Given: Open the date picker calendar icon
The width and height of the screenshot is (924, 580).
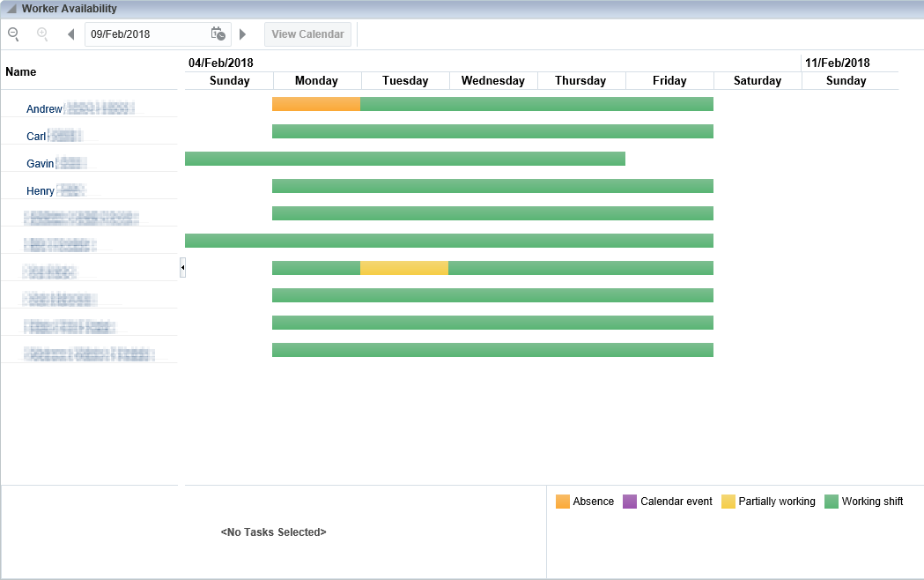Looking at the screenshot, I should [218, 33].
